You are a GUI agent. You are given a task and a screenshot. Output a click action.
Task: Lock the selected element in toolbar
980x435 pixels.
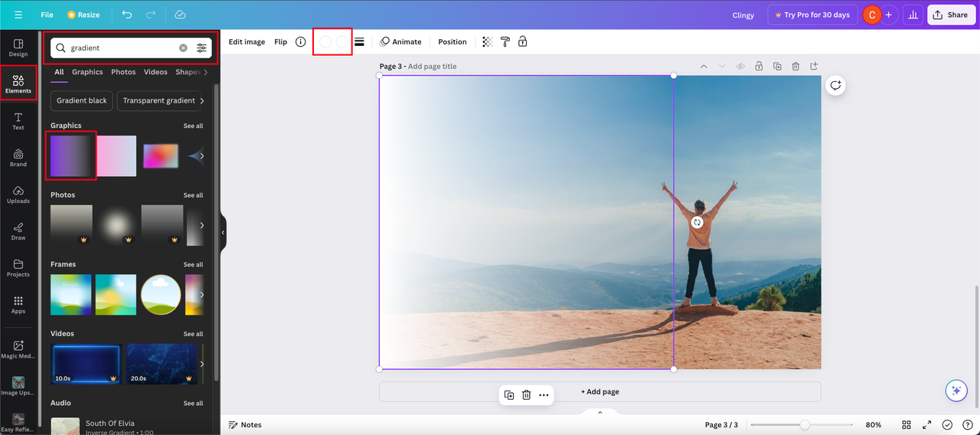tap(523, 42)
